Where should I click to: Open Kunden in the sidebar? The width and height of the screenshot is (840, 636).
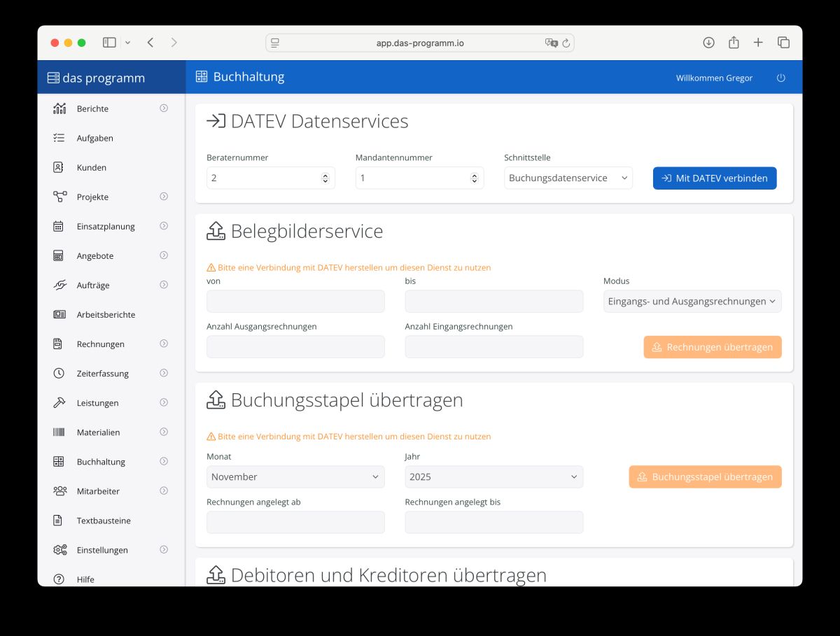(92, 168)
